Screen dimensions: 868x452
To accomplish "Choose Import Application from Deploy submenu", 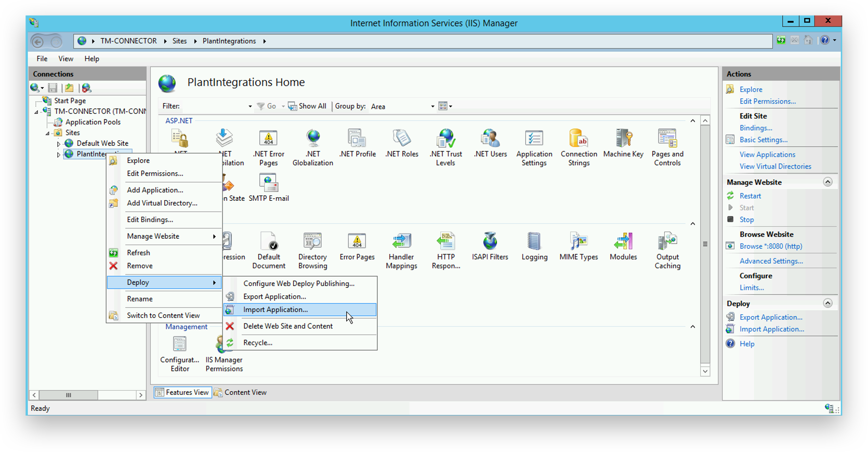I will pos(275,309).
